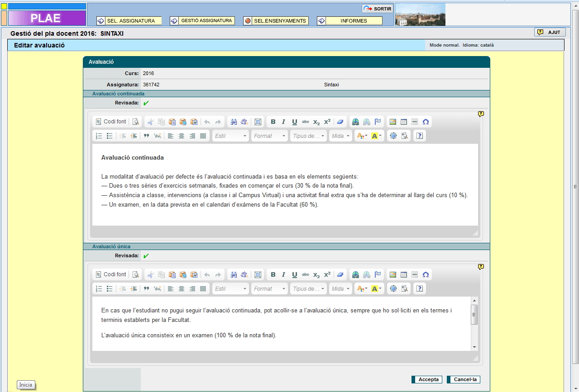Image resolution: width=579 pixels, height=392 pixels.
Task: Open GESTIÓ ASSIGNATURA menu
Action: (x=202, y=21)
